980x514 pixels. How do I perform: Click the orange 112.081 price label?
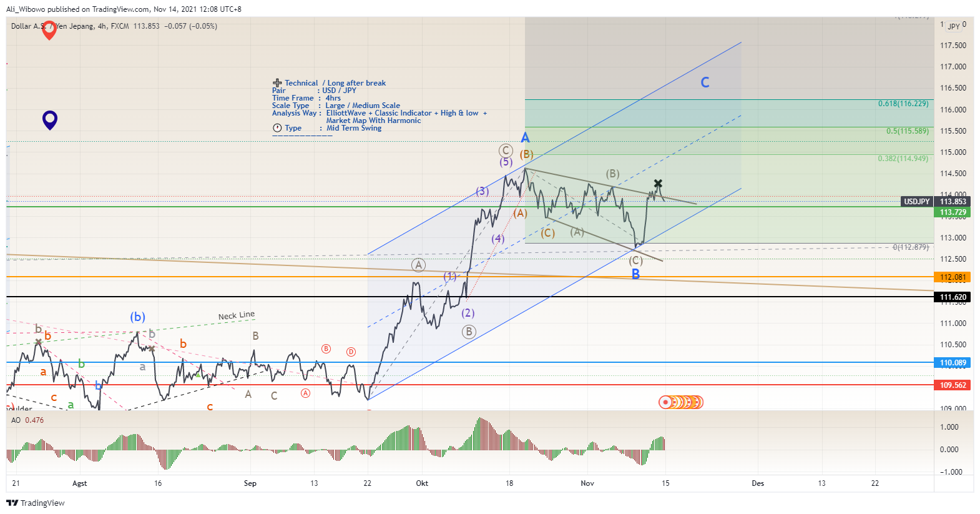pyautogui.click(x=953, y=277)
